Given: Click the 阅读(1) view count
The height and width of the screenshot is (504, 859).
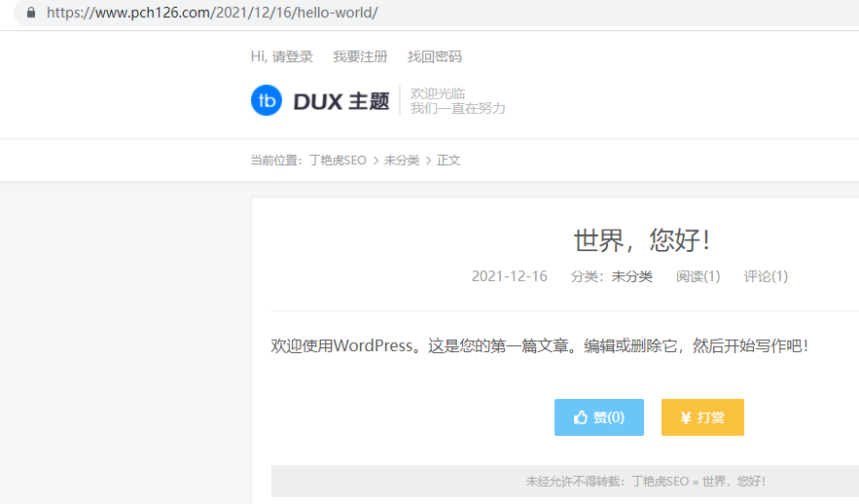Looking at the screenshot, I should (x=698, y=276).
